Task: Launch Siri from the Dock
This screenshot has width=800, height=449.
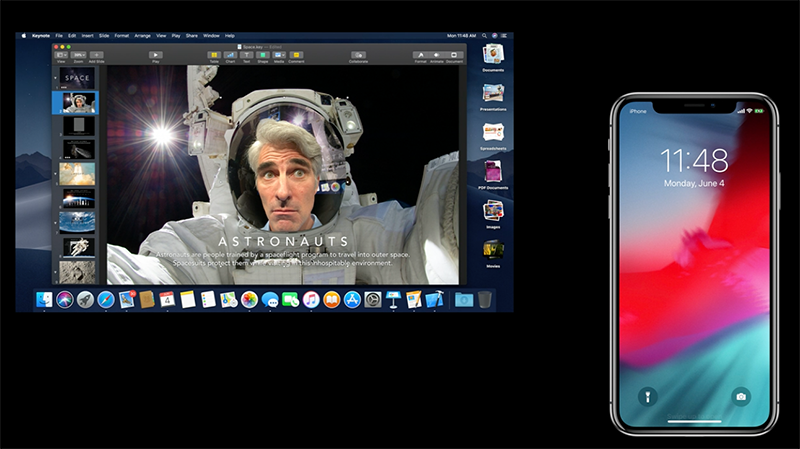Action: click(x=65, y=300)
